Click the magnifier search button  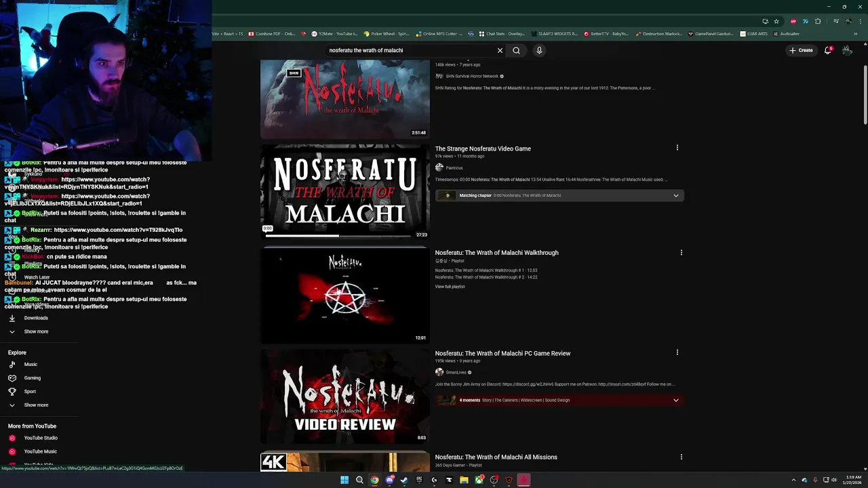[x=516, y=50]
